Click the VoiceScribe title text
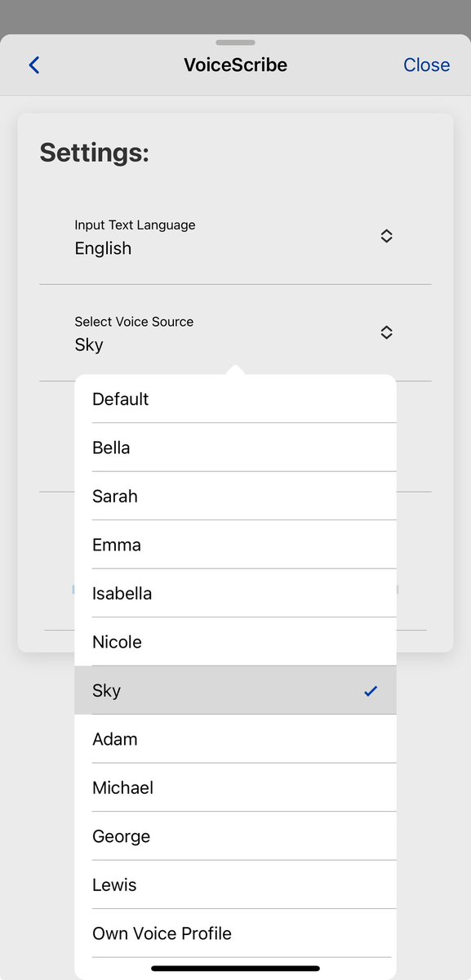The height and width of the screenshot is (980, 471). [235, 65]
